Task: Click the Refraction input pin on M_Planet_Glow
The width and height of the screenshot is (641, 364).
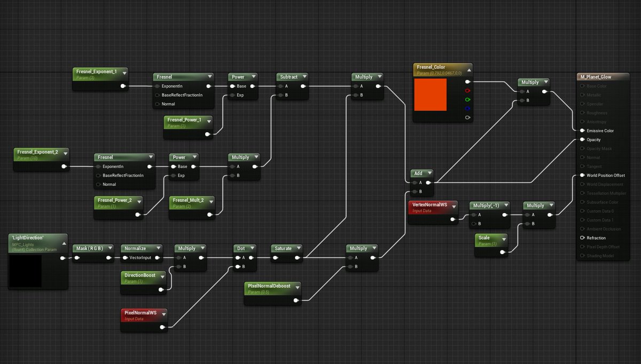Action: click(582, 238)
